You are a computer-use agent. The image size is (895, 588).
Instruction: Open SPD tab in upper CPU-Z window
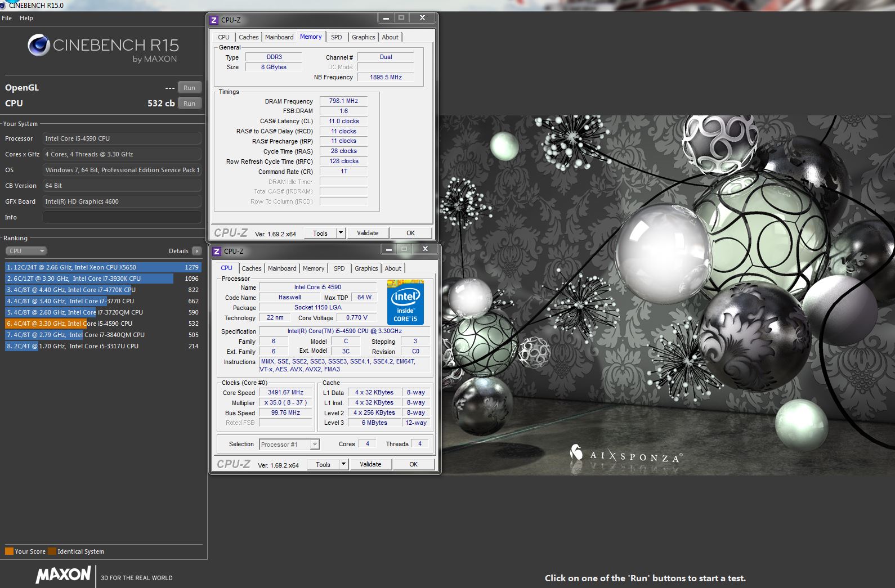[x=336, y=37]
